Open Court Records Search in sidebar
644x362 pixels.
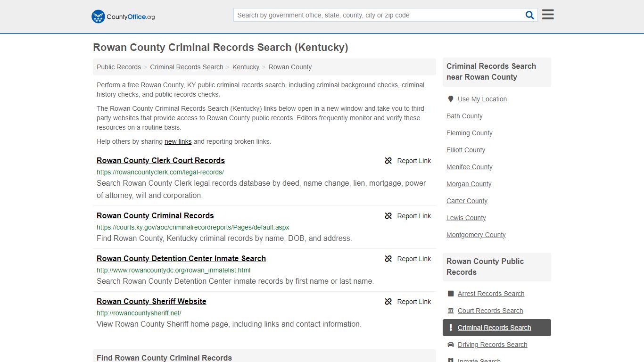[x=490, y=311]
